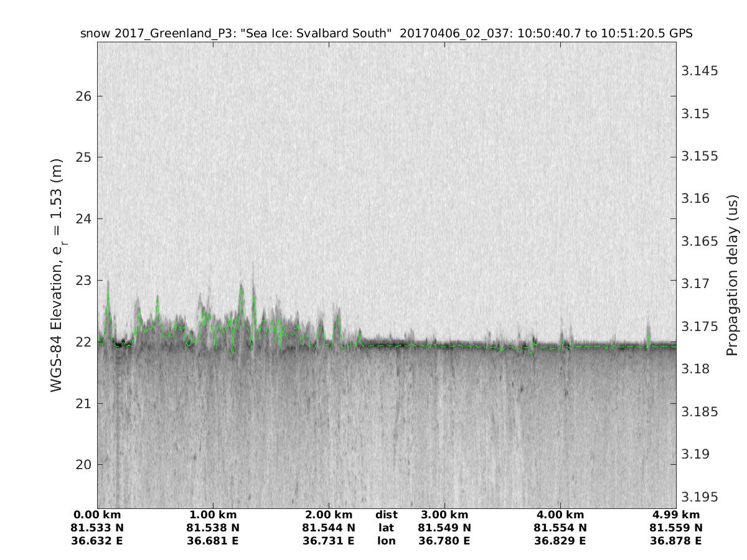This screenshot has height=560, width=747.
Task: Click the 4.99 km distance label
Action: coord(676,515)
